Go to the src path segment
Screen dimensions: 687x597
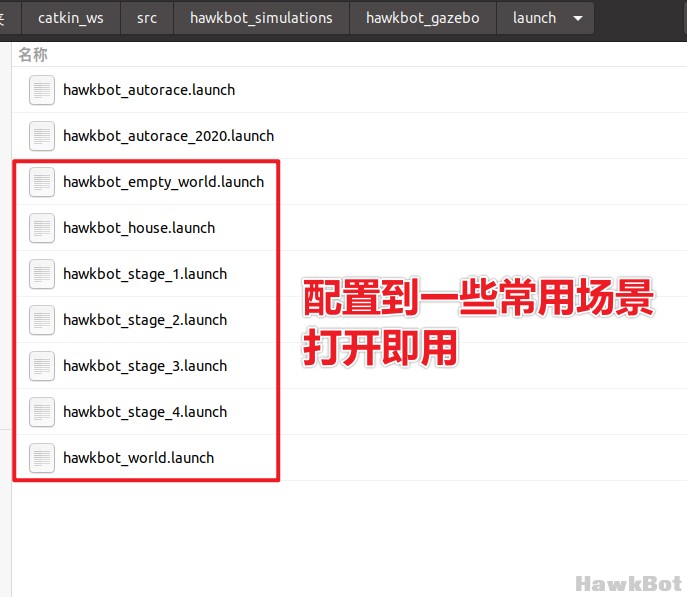point(147,18)
